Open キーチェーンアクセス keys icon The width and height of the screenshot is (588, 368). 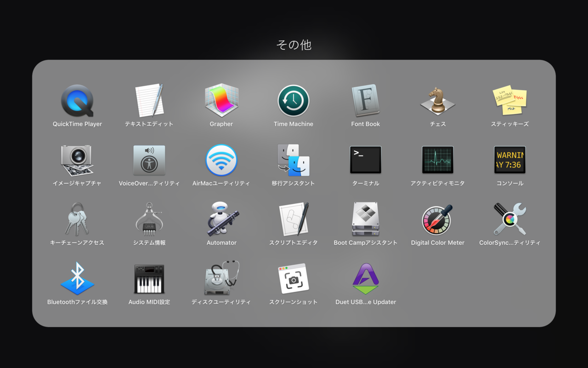[77, 219]
